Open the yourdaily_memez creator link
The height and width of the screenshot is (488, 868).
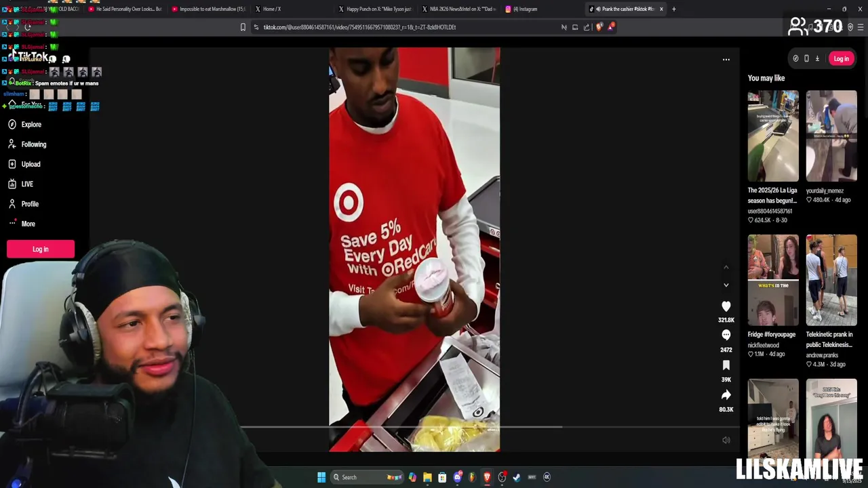tap(825, 190)
